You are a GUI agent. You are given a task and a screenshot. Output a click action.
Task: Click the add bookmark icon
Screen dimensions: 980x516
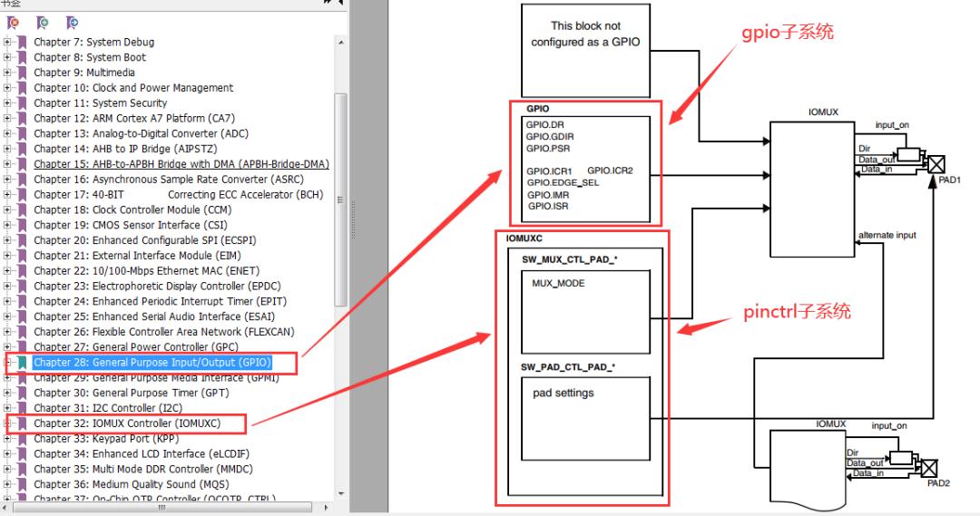click(x=43, y=23)
